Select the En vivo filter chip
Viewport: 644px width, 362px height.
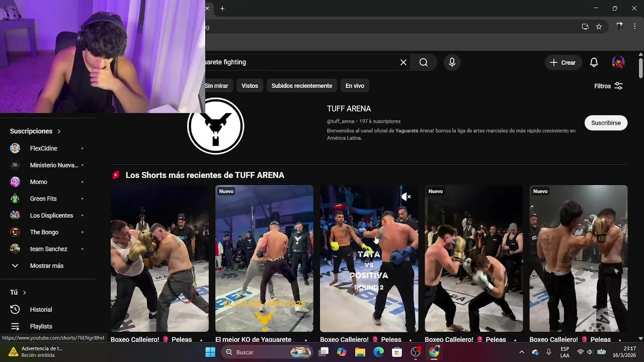click(355, 86)
